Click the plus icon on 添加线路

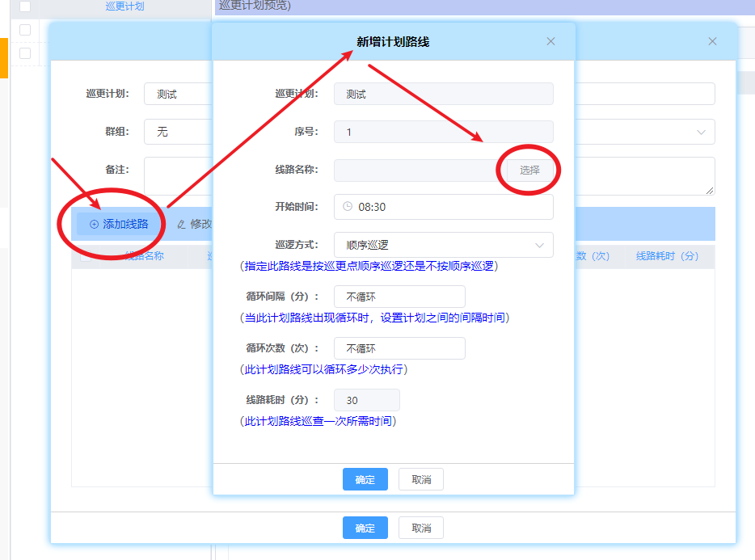pos(94,224)
